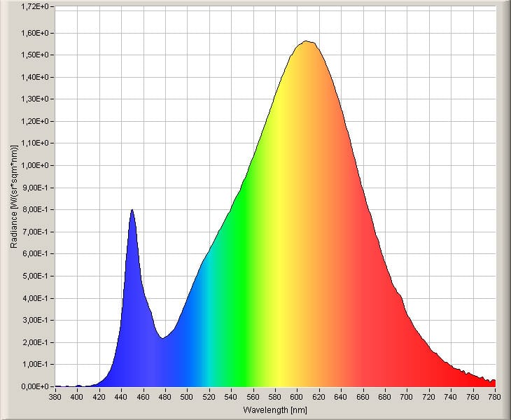Click the 1,72E+0 y-axis label

[x=34, y=6]
